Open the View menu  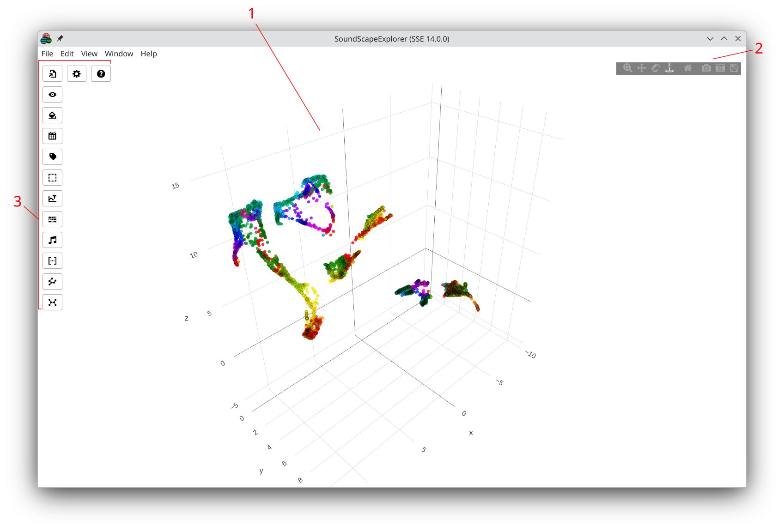click(89, 54)
